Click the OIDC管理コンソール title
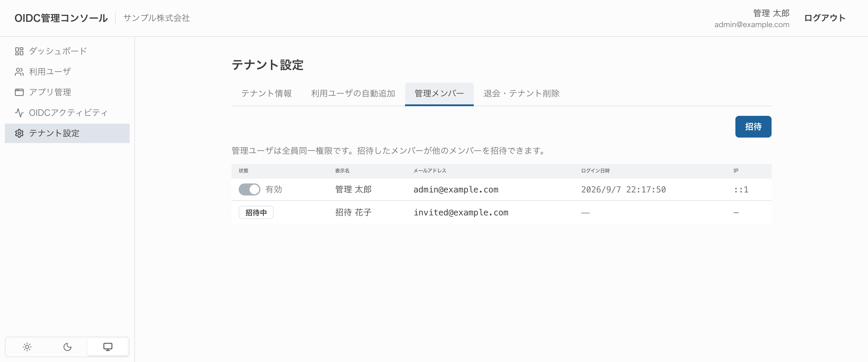 point(61,18)
